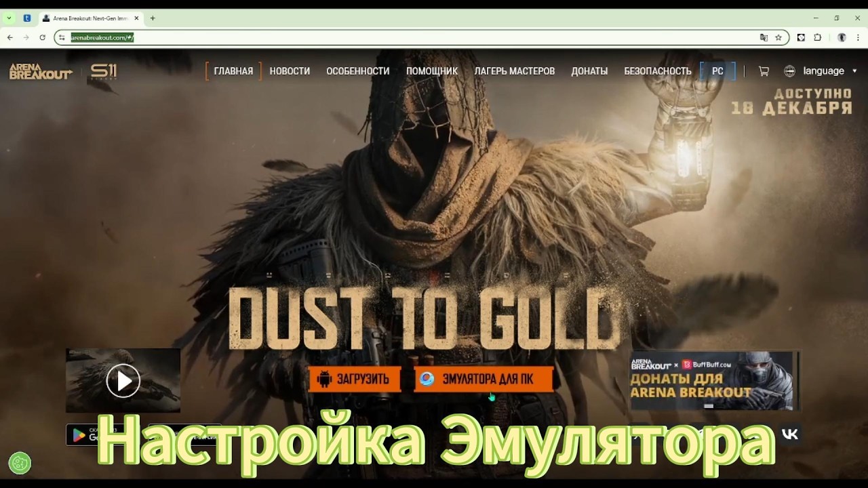Open ЛАГЕРЬ МАСТЕРОВ page
Viewport: 868px width, 488px height.
[515, 71]
